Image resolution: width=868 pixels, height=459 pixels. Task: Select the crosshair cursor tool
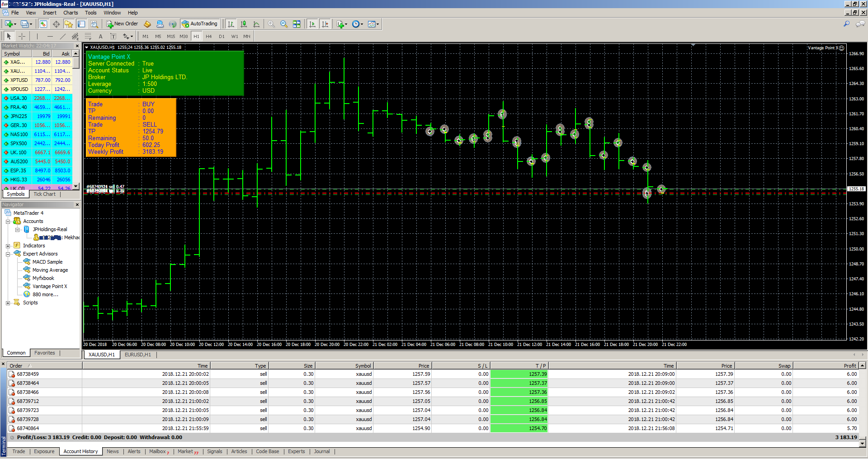pyautogui.click(x=22, y=36)
